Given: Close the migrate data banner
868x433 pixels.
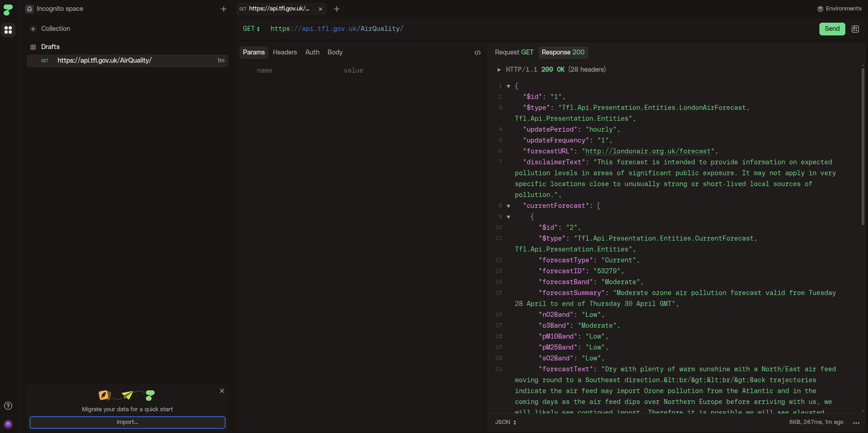Looking at the screenshot, I should coord(222,391).
